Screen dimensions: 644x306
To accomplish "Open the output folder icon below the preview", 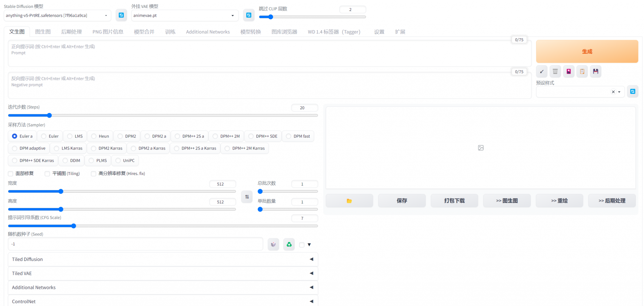I will (349, 201).
